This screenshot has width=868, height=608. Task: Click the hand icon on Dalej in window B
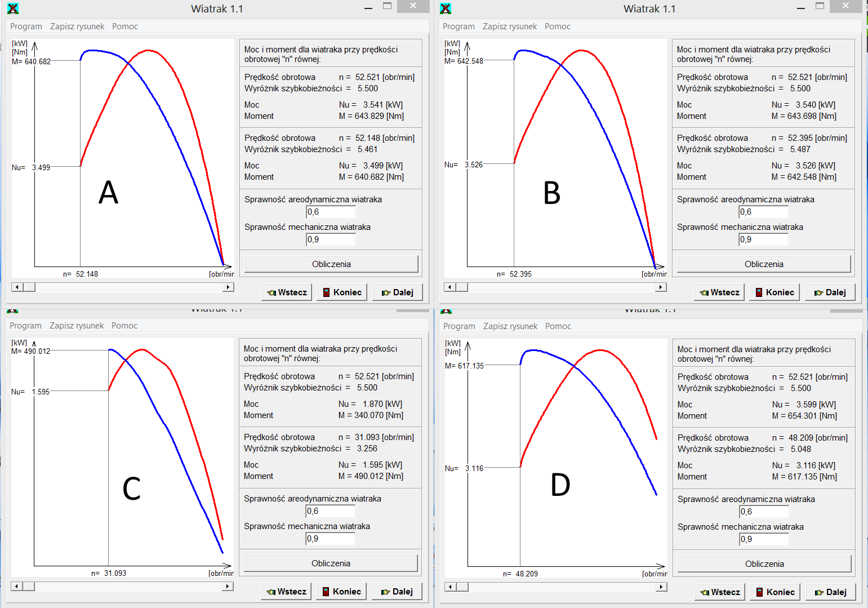[818, 292]
